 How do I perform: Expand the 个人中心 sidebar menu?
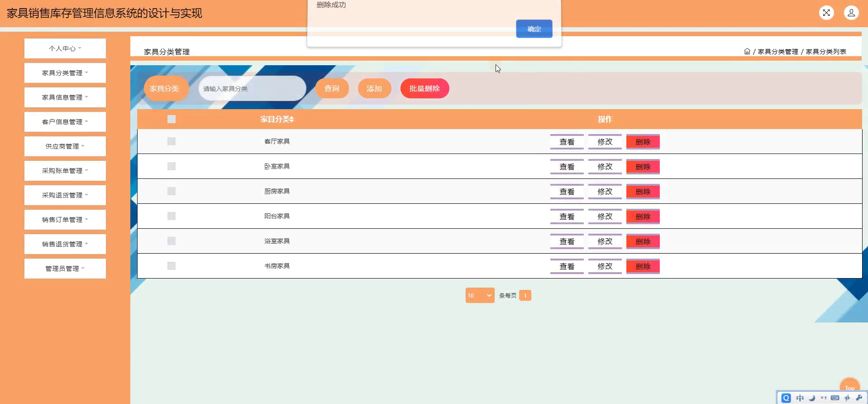pyautogui.click(x=65, y=48)
